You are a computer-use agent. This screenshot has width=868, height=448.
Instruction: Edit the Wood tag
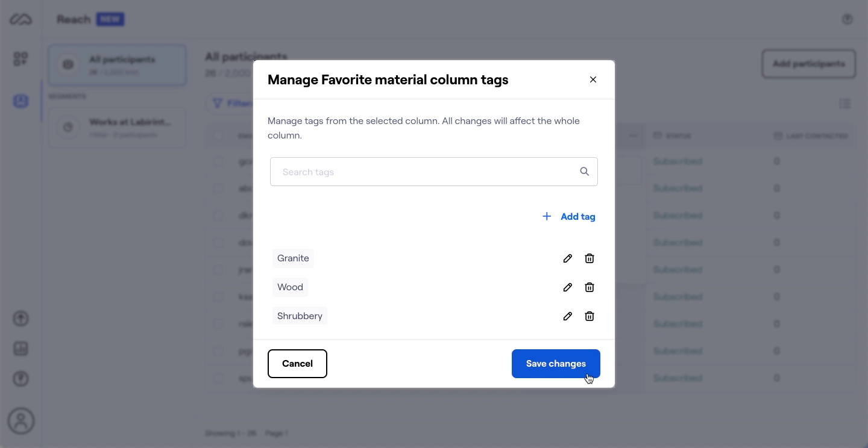(x=567, y=287)
